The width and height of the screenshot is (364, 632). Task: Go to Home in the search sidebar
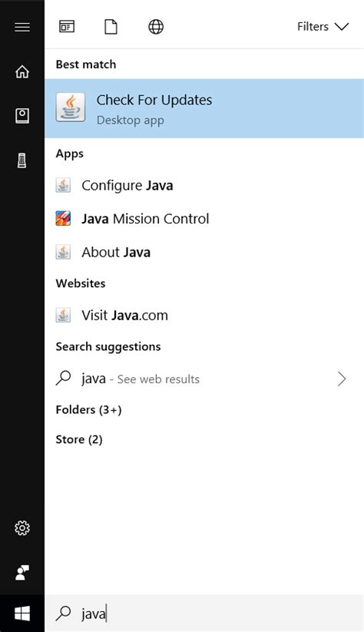tap(22, 71)
